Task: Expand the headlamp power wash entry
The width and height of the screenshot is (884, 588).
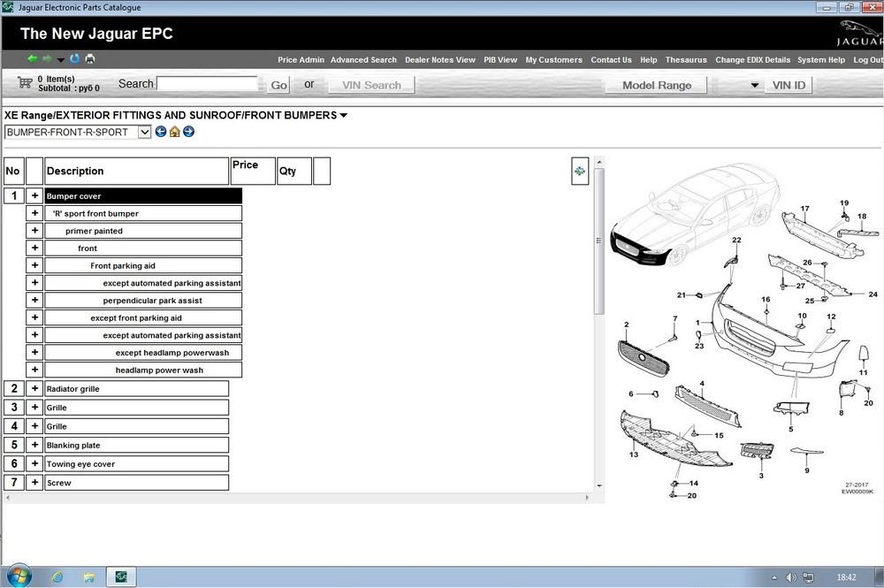Action: click(x=34, y=370)
